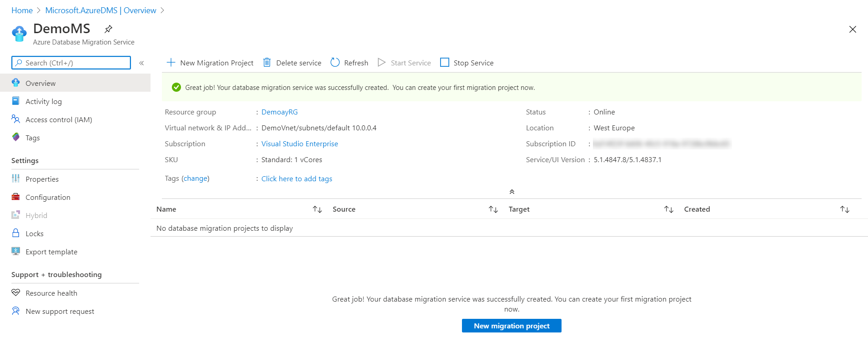Open Locks settings page
The width and height of the screenshot is (868, 342).
pyautogui.click(x=34, y=234)
